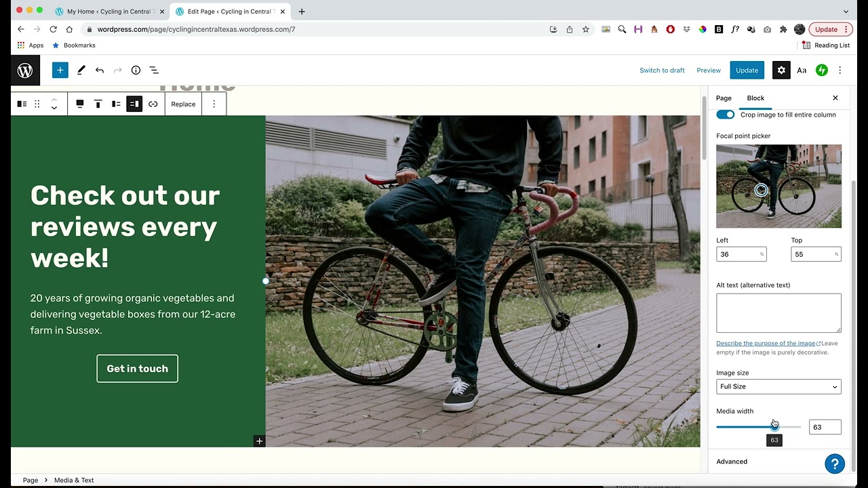This screenshot has width=868, height=488.
Task: Change vertical alignment in block toolbar
Action: point(98,104)
